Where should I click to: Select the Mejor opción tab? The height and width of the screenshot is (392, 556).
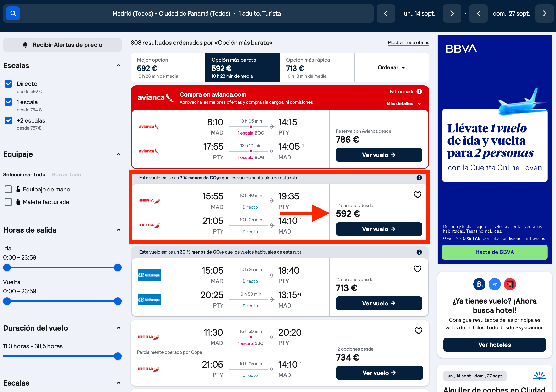point(168,68)
